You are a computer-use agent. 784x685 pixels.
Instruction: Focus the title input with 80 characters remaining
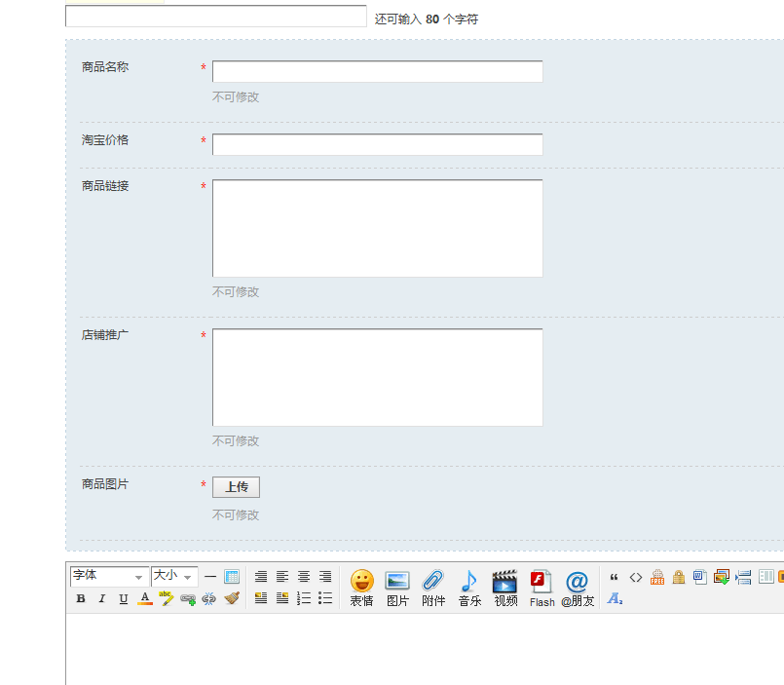point(216,17)
